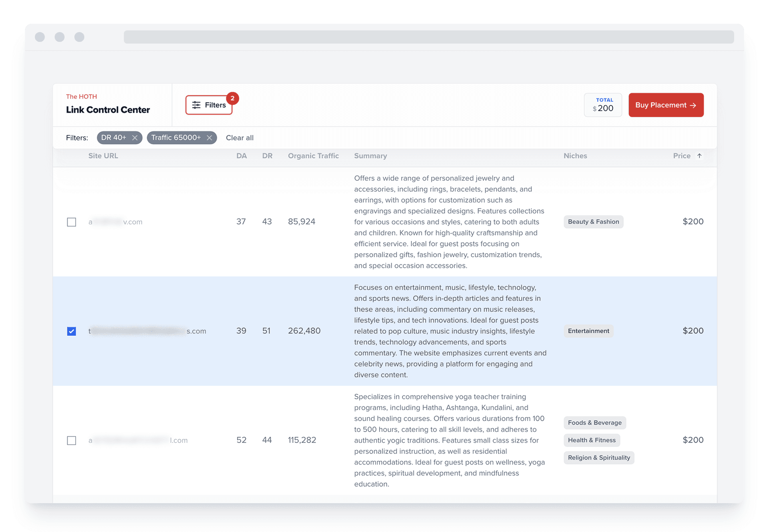
Task: Click the filter sliders icon
Action: coord(196,105)
